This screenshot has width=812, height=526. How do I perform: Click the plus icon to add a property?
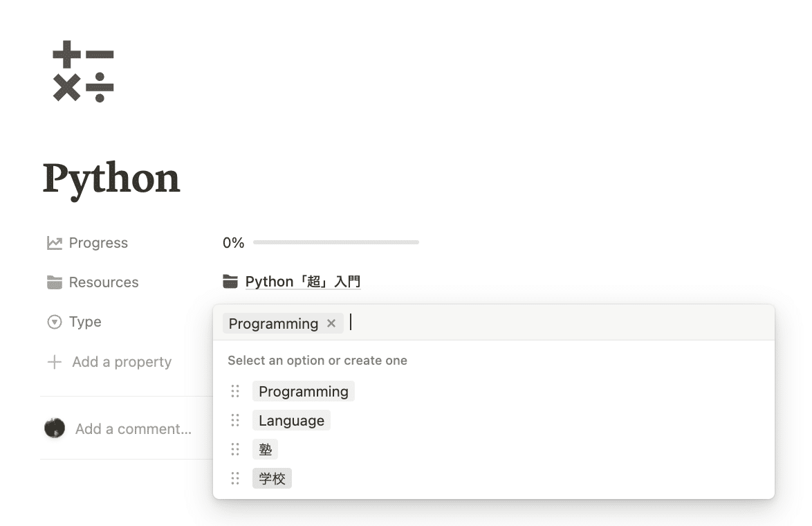click(x=55, y=362)
